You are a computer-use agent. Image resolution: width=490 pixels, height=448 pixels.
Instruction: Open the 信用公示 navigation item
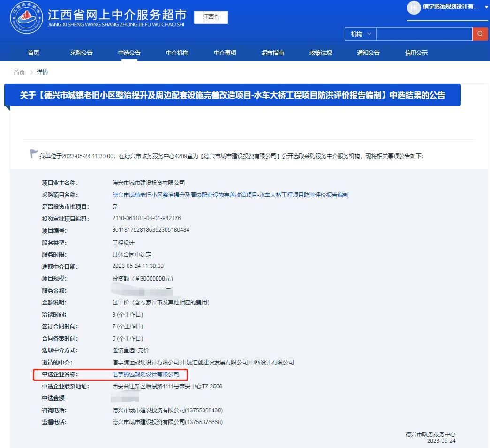tap(416, 53)
